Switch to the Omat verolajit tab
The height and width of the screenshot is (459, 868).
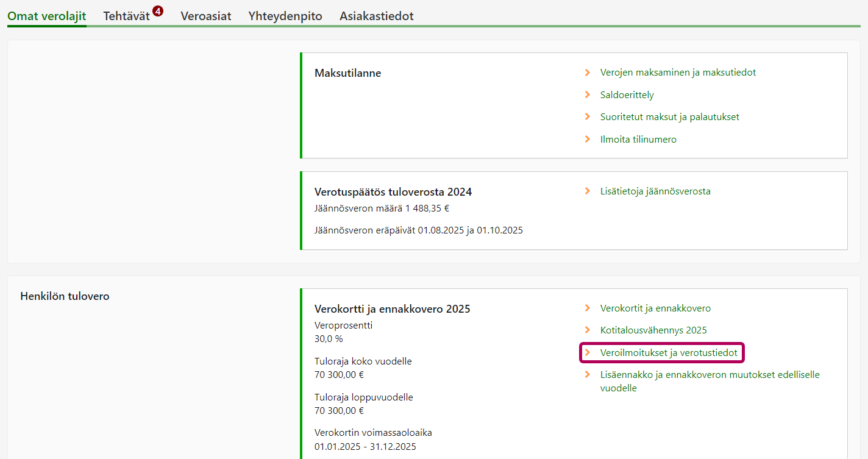tap(46, 16)
